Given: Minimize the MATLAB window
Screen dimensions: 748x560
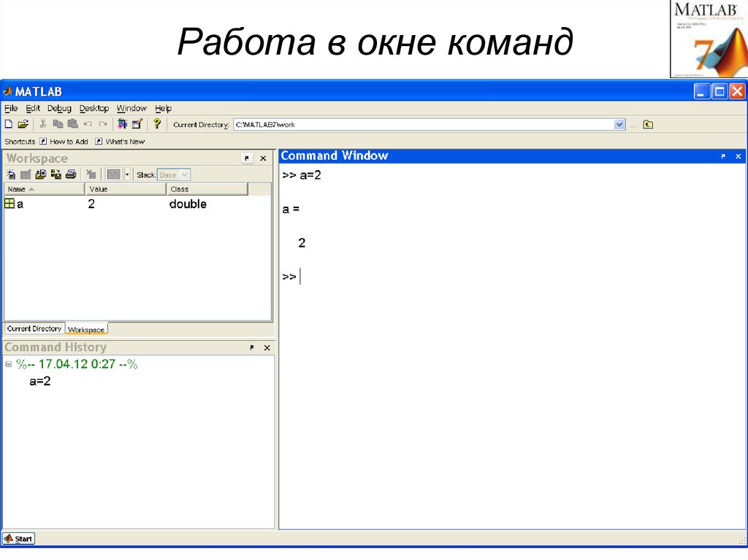Looking at the screenshot, I should click(701, 91).
